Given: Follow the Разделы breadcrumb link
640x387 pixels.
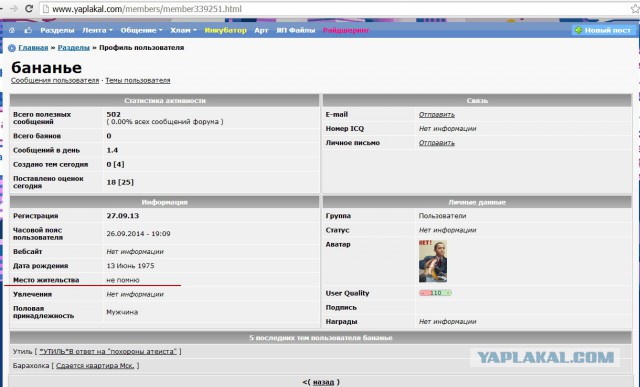Looking at the screenshot, I should (x=73, y=48).
